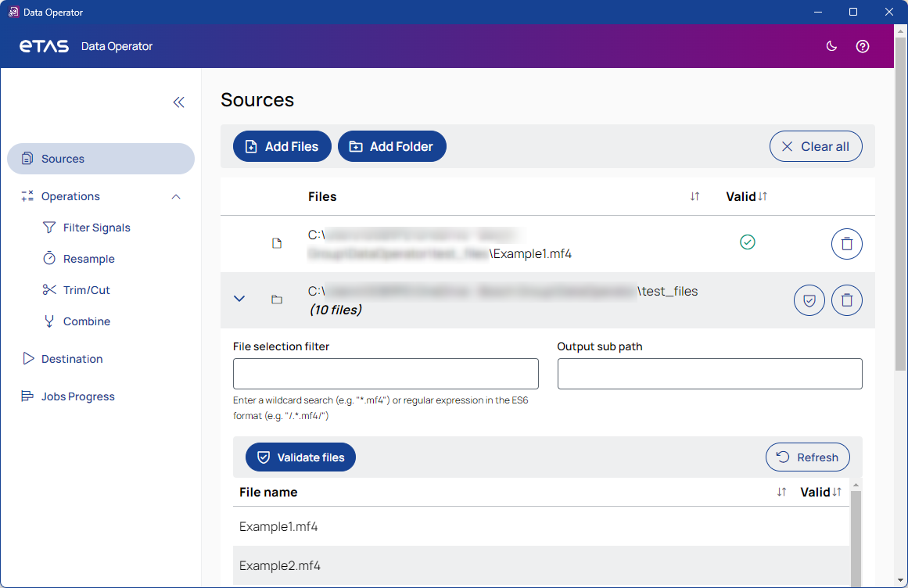Collapse the test_files folder row

click(240, 299)
